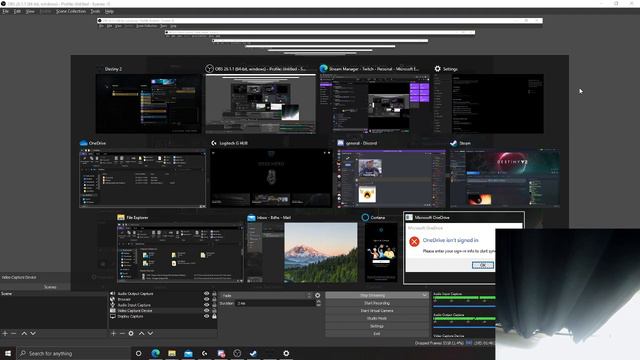Hide the Display Capture source
Screen dimensions: 640x360
point(207,316)
